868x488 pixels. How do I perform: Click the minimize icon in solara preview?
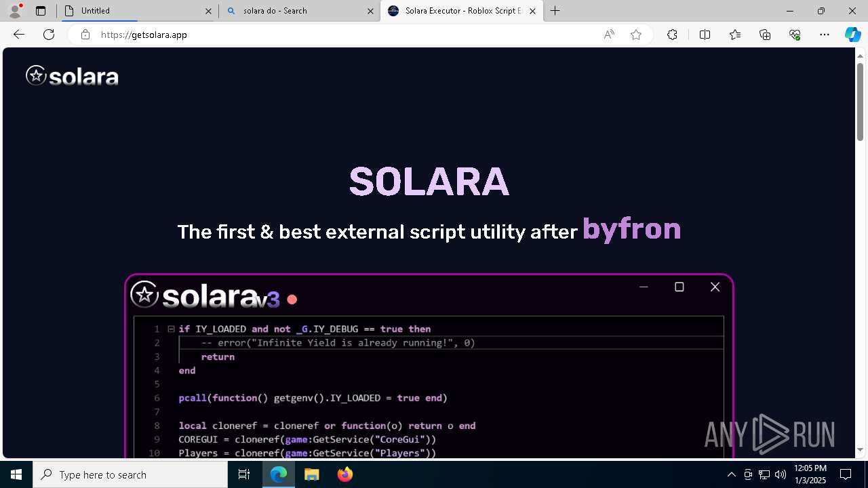click(x=644, y=287)
